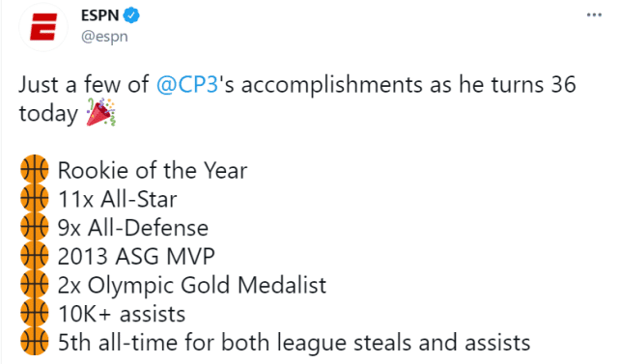Click the @espn handle
Viewport: 619px width, 364px height.
point(104,37)
